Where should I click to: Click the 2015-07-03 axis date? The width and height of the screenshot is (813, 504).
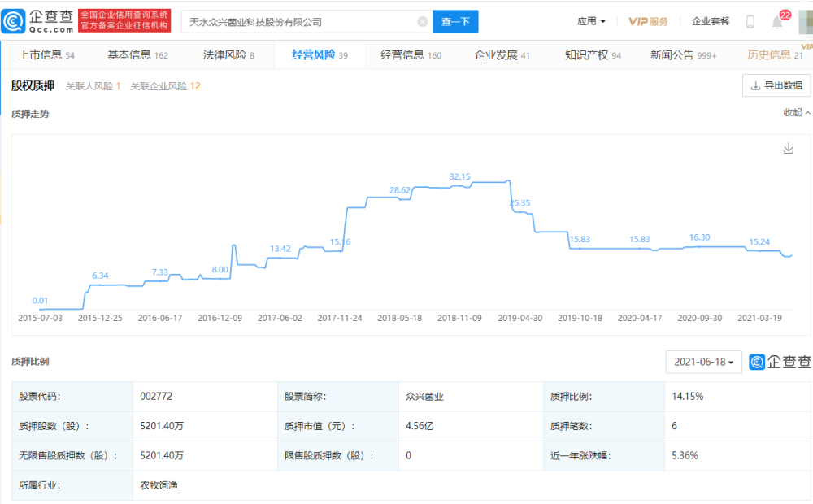[x=40, y=318]
